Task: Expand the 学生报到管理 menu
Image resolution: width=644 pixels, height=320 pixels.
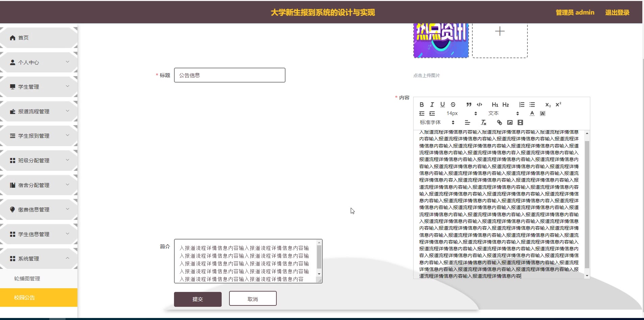Action: coord(39,136)
